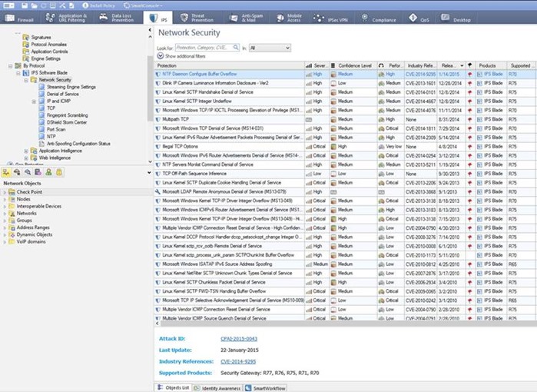Select the Address Ranges folder icon
This screenshot has width=537, height=392.
(x=12, y=228)
